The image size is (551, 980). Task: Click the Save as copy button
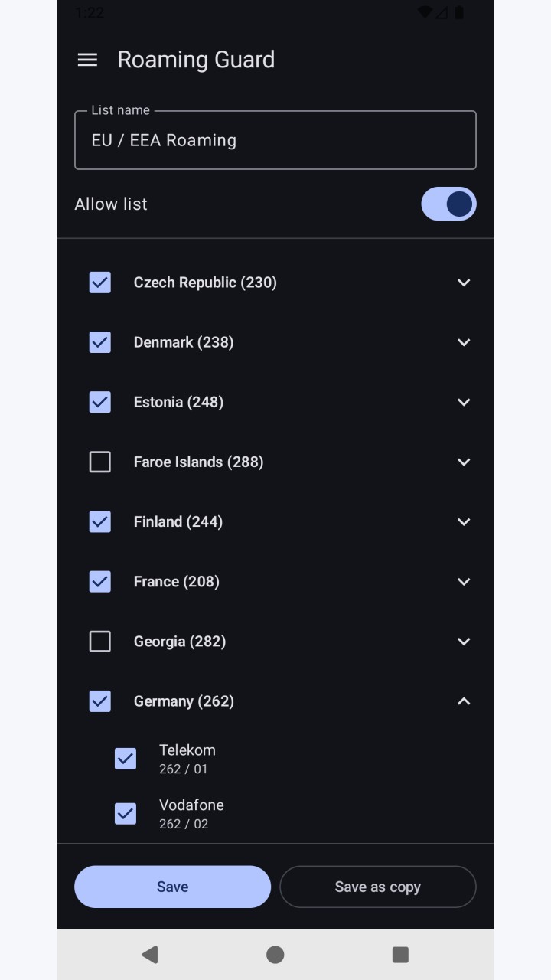pyautogui.click(x=378, y=887)
